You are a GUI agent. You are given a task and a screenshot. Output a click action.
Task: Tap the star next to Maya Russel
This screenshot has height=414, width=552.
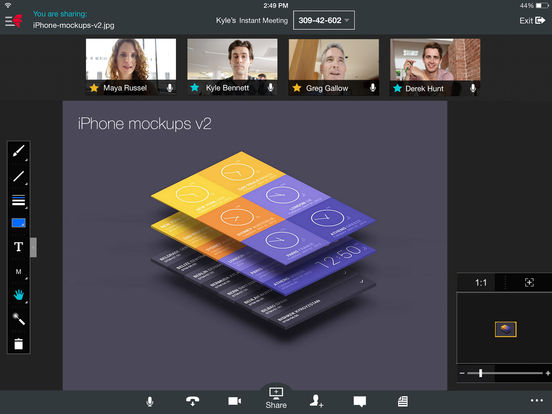[x=94, y=88]
